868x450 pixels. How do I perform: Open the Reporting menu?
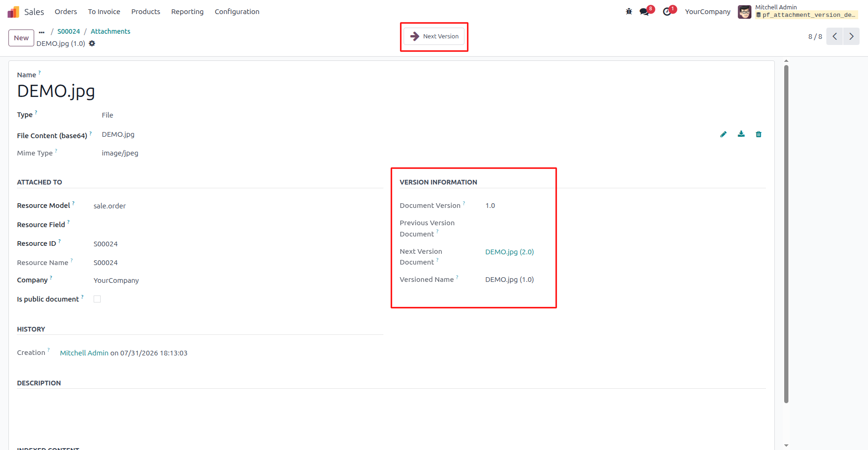pyautogui.click(x=187, y=12)
